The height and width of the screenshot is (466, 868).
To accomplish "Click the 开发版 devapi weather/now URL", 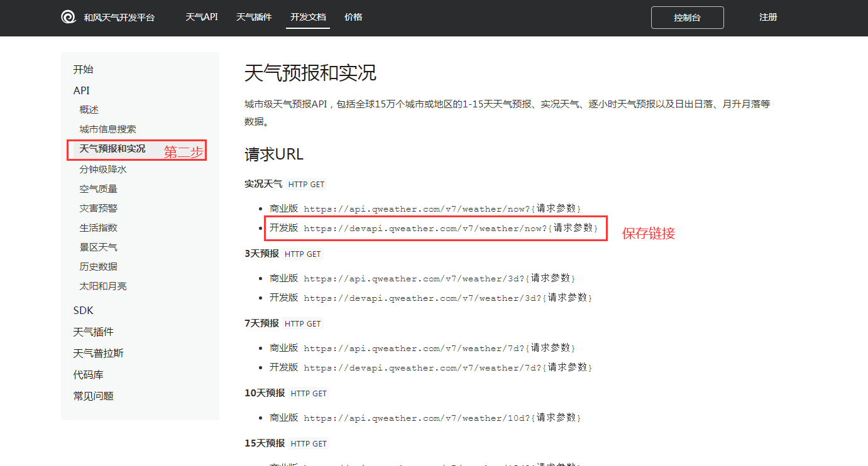I will pos(451,228).
